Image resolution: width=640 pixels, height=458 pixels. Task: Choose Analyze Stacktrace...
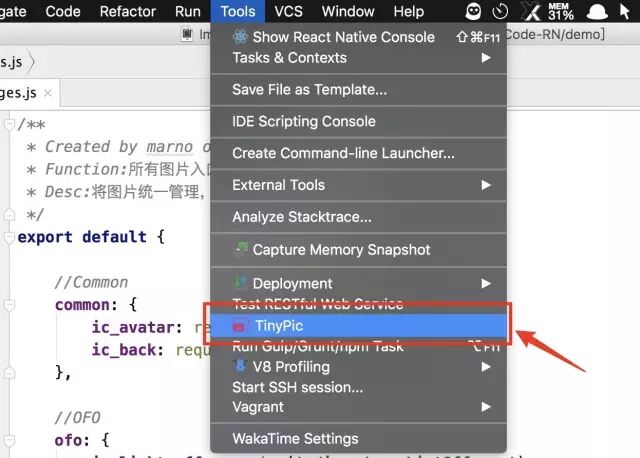[x=358, y=217]
